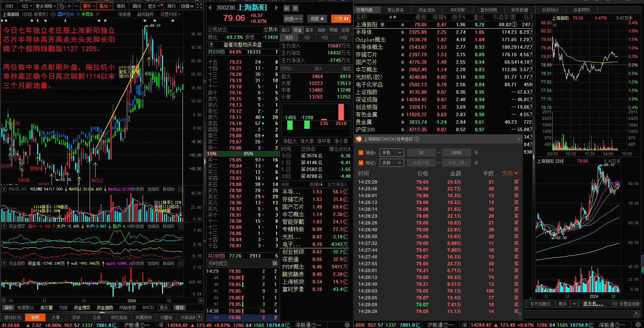Viewport: 644px width, 328px height.
Task: Close the 资金博弈 indicator sub-panel
Action: tap(180, 226)
